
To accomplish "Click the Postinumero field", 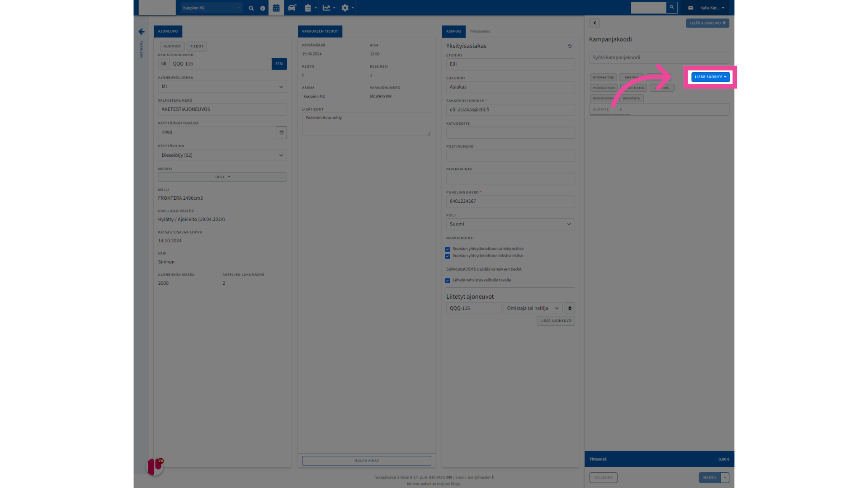I will [x=510, y=155].
